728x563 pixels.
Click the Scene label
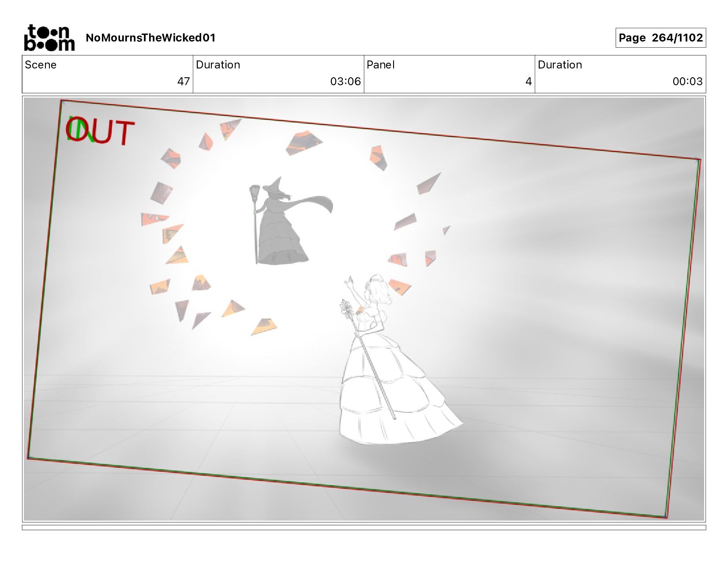click(x=41, y=65)
